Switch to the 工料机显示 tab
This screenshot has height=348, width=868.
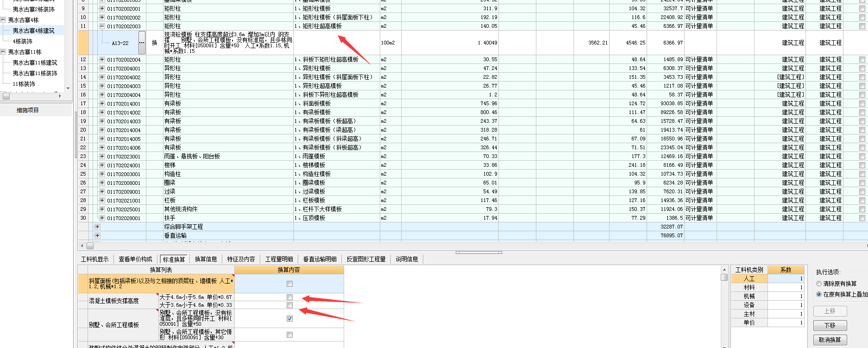pyautogui.click(x=95, y=259)
